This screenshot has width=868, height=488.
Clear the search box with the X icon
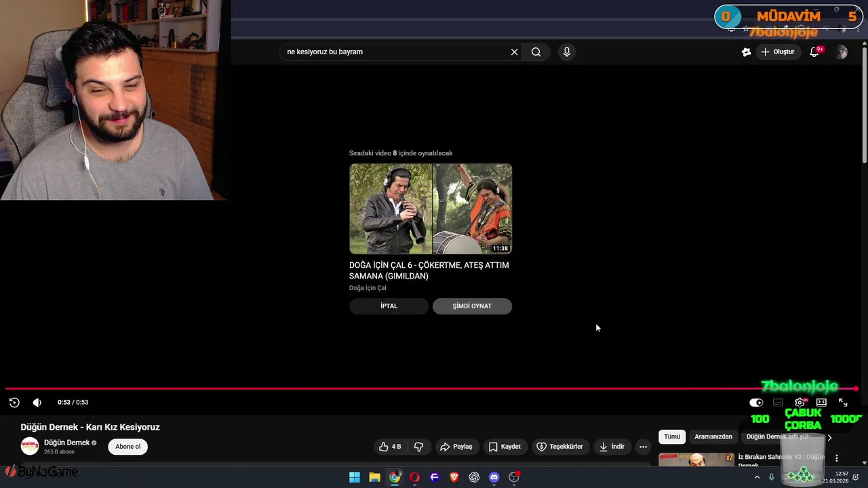pos(514,52)
